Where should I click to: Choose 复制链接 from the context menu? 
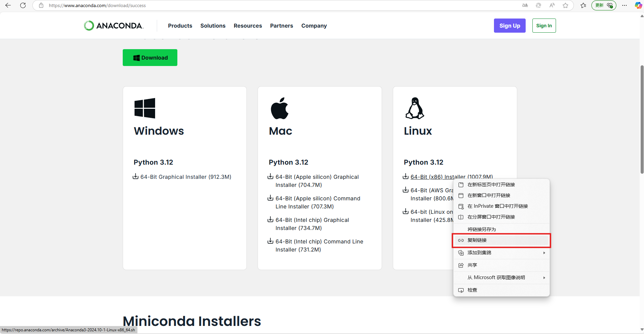pos(501,240)
